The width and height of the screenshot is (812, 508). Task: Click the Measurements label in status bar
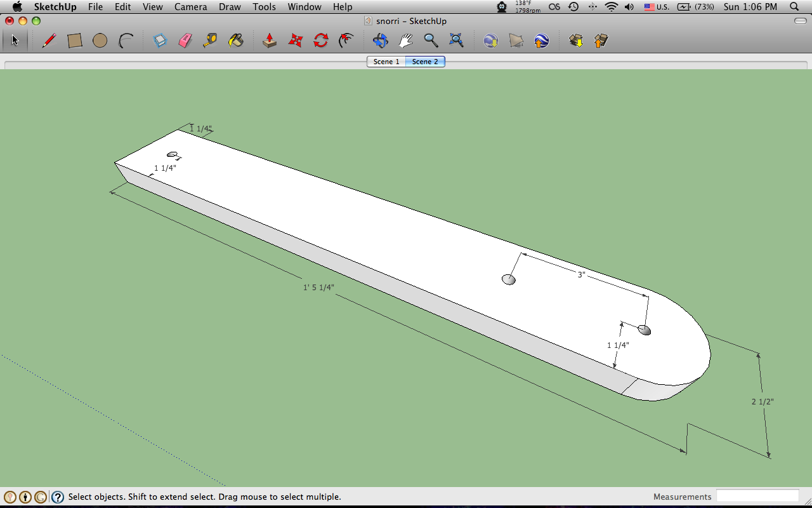(x=683, y=497)
